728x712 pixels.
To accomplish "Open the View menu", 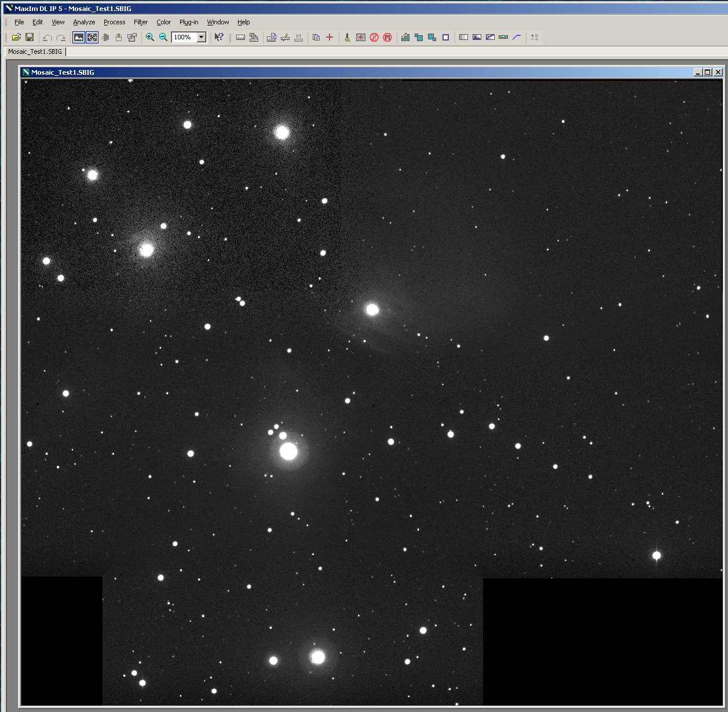I will pos(58,22).
